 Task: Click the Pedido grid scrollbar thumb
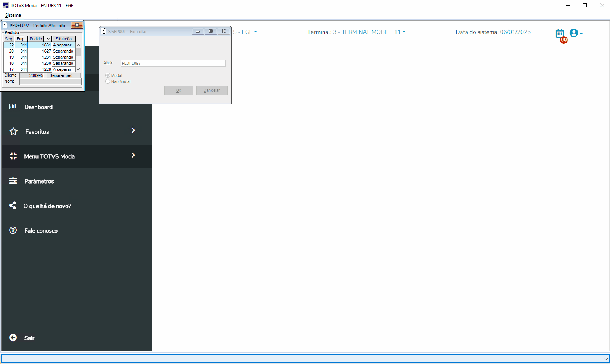(x=79, y=52)
